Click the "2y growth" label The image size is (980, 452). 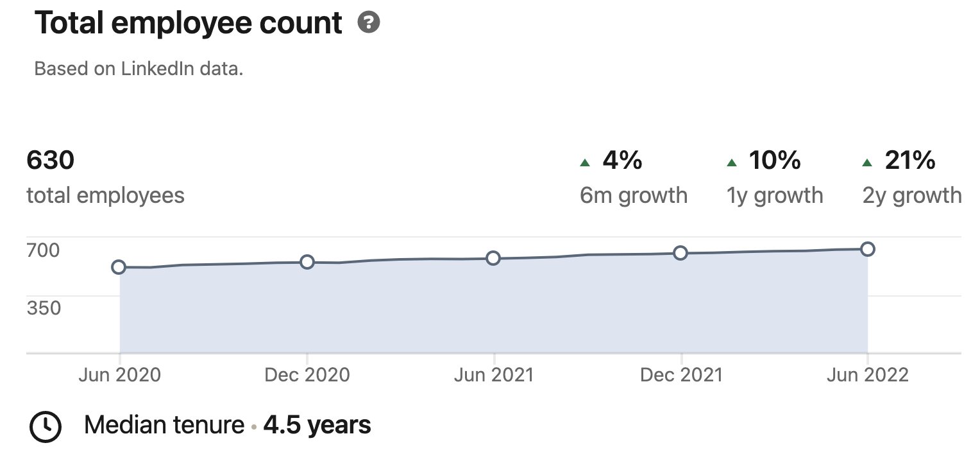click(912, 195)
